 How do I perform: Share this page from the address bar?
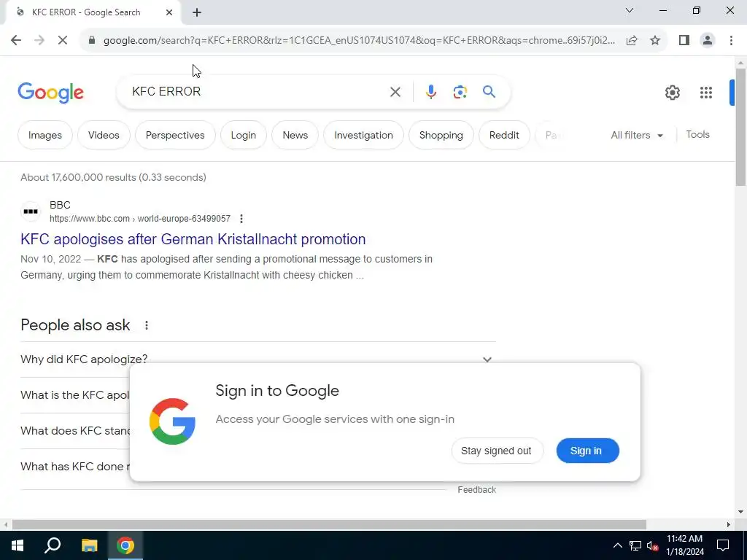click(632, 41)
